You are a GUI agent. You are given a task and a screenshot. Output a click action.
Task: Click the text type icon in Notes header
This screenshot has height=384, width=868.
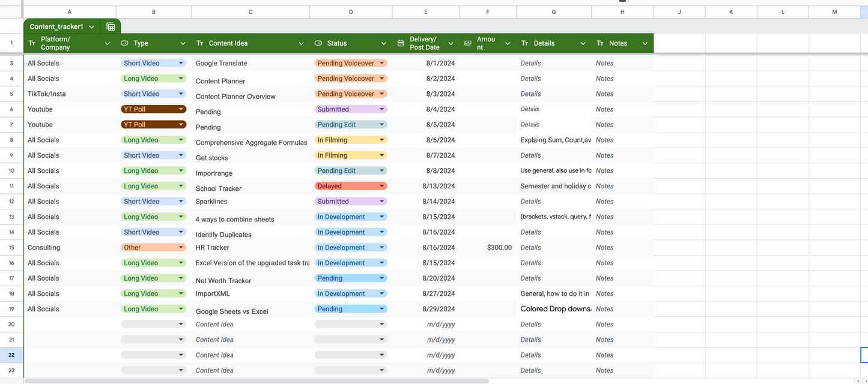pos(600,43)
